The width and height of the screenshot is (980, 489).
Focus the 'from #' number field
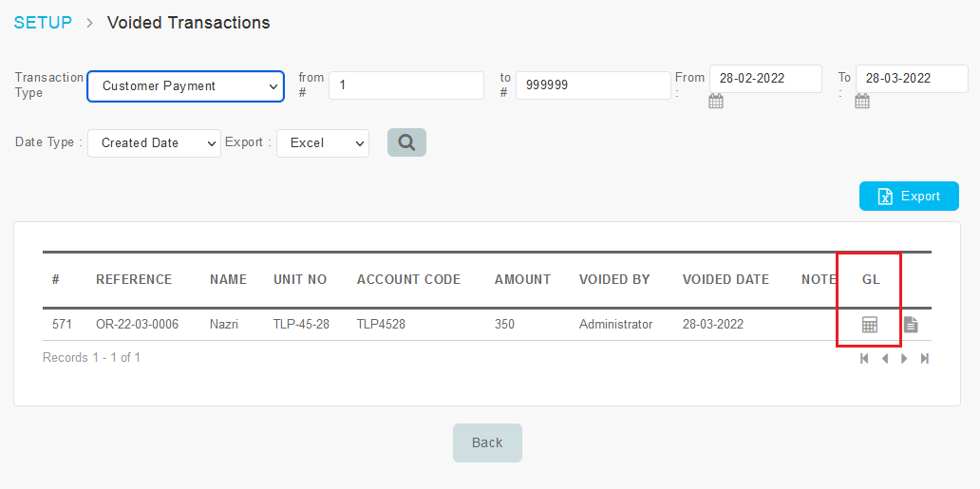click(405, 85)
